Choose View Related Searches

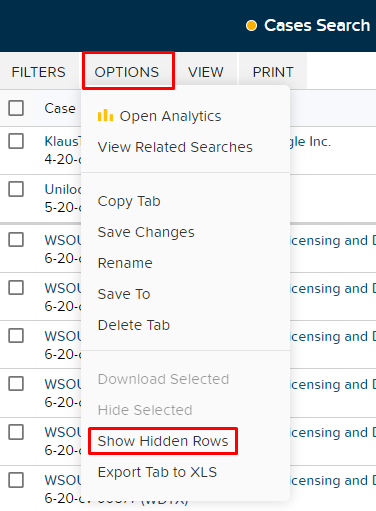tap(175, 147)
